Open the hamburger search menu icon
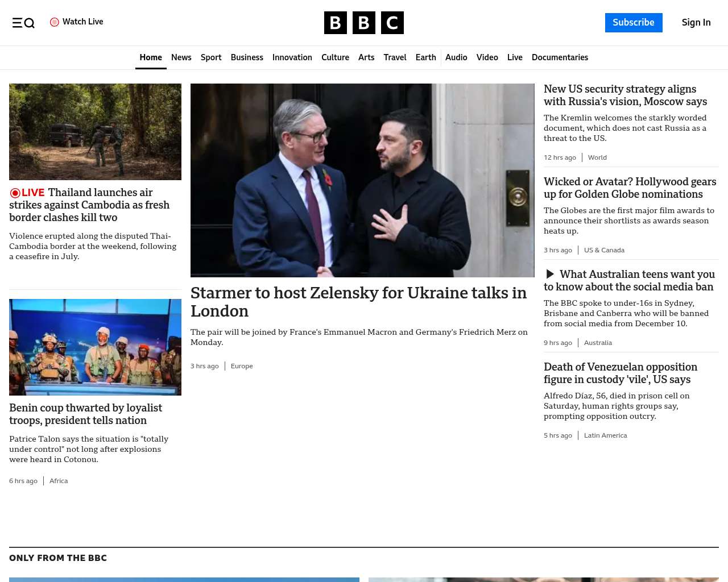This screenshot has width=728, height=582. pyautogui.click(x=23, y=23)
